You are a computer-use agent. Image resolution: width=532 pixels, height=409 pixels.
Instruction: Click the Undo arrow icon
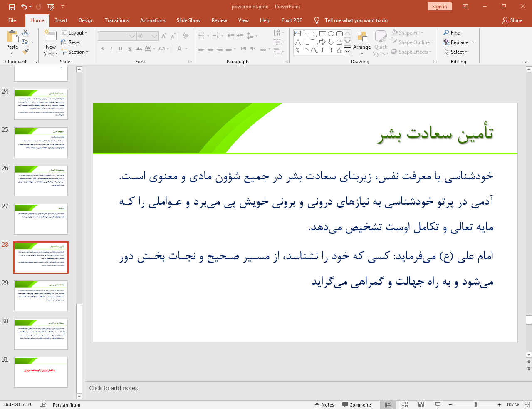[24, 7]
